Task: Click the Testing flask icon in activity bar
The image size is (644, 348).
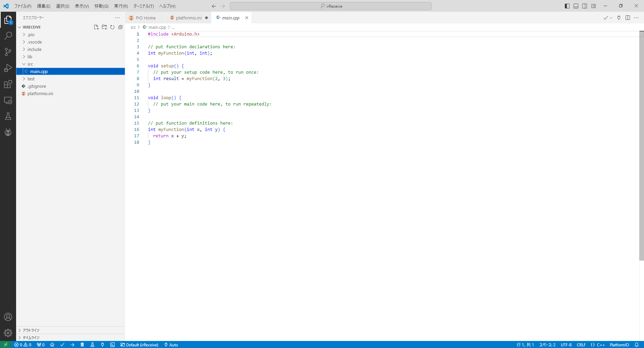Action: (x=8, y=116)
